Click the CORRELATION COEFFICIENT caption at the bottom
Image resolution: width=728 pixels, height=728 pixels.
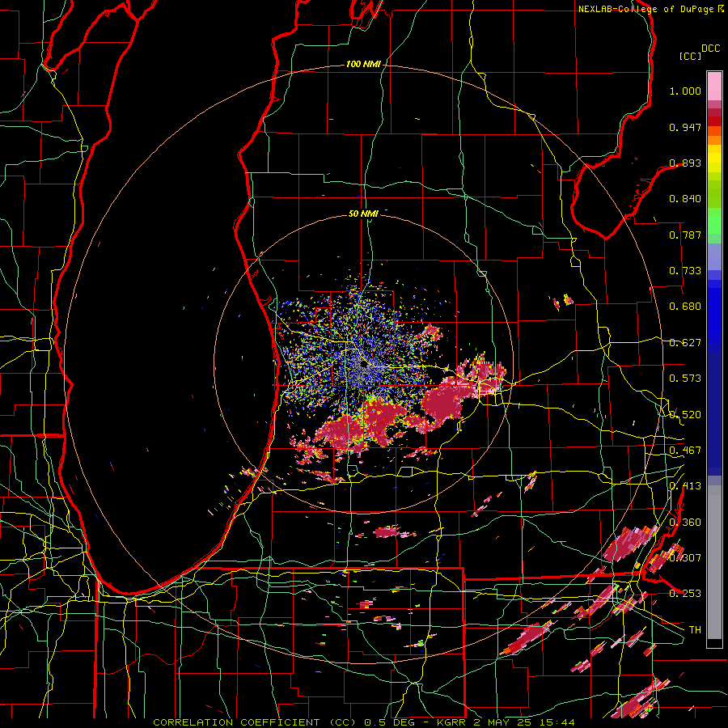pos(364,722)
